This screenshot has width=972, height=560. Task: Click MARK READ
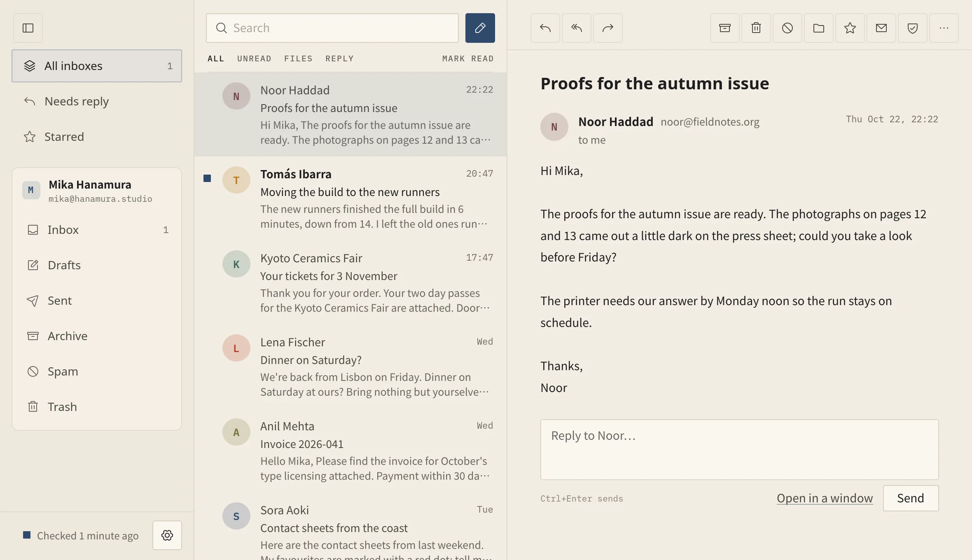[x=468, y=58]
